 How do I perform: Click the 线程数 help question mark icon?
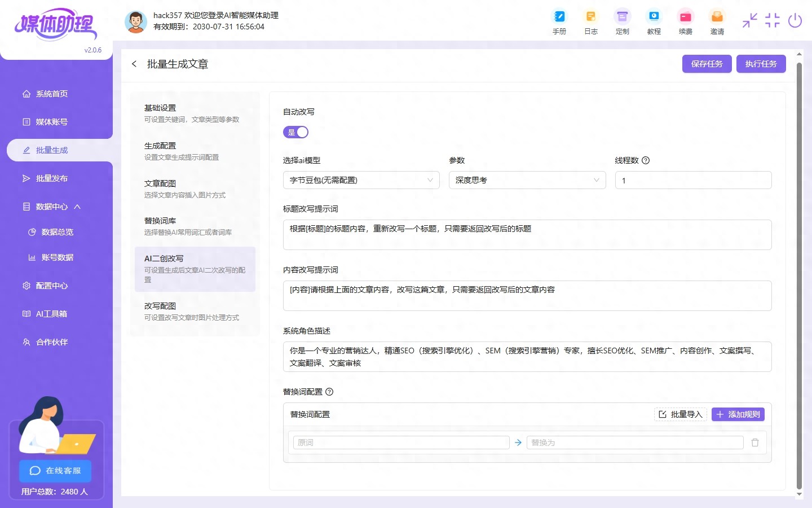(645, 160)
